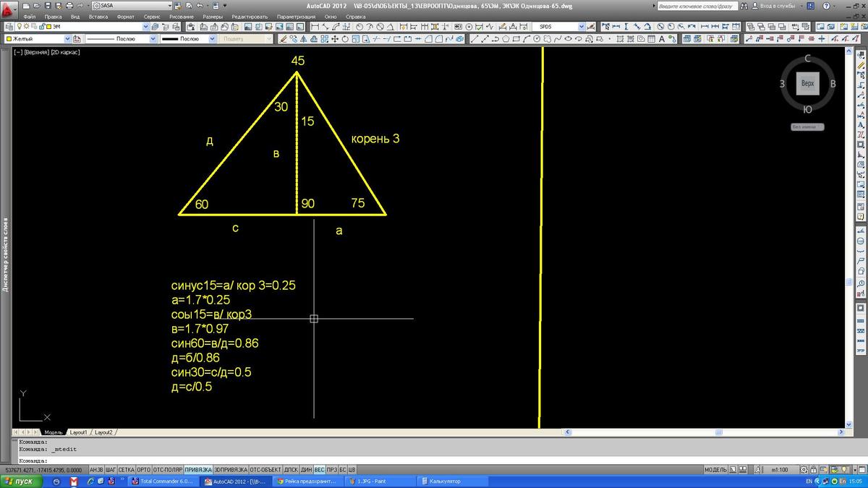Toggle ДИН dynamic input
This screenshot has height=488, width=868.
(x=307, y=470)
